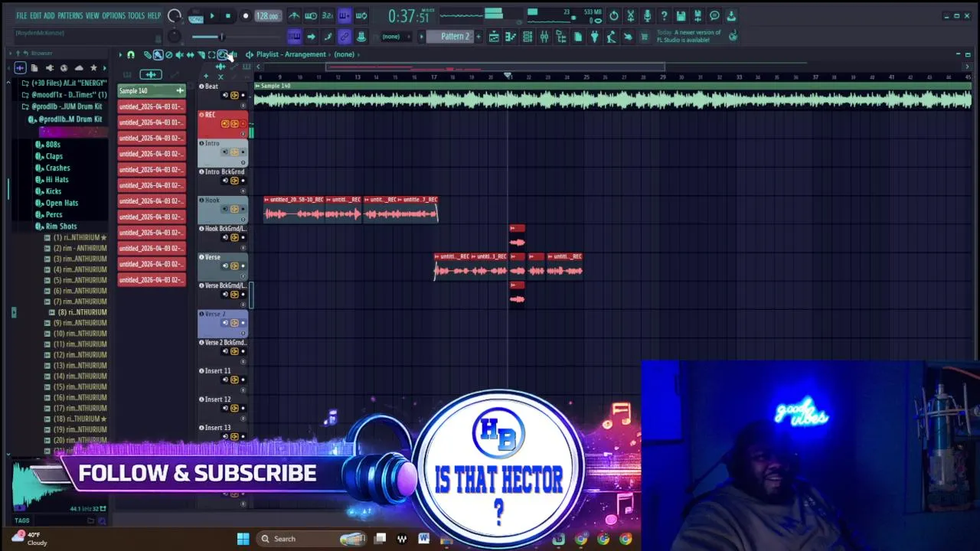The image size is (980, 551).
Task: Click the download content library icon
Action: click(731, 15)
